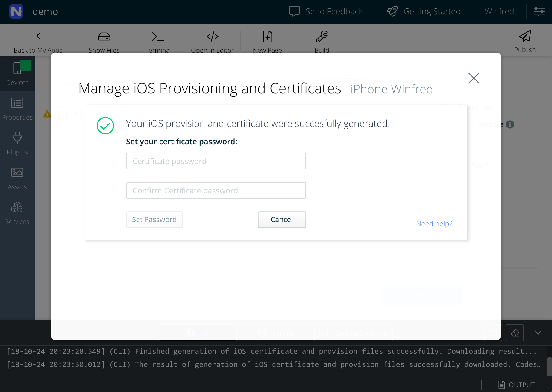The height and width of the screenshot is (392, 552).
Task: Click the Build wrench icon
Action: [322, 37]
